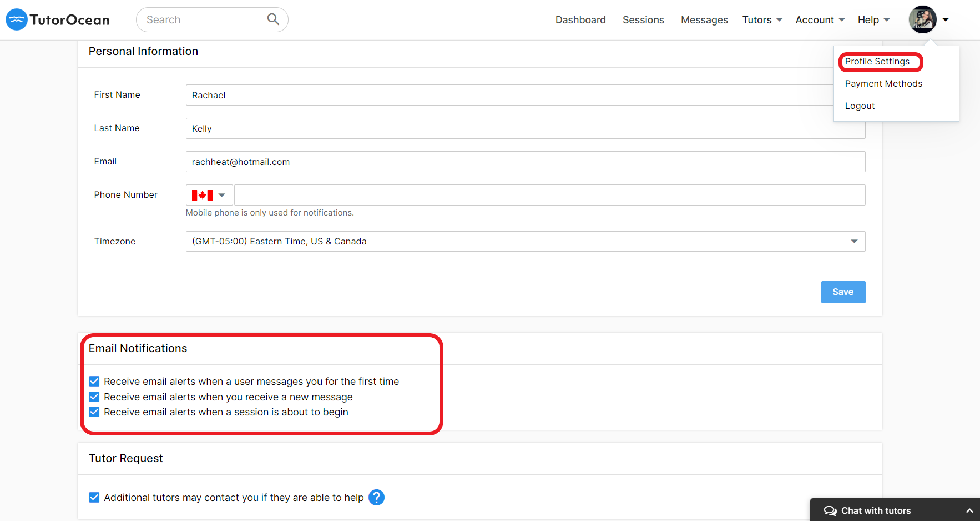980x521 pixels.
Task: Open the Timezone dropdown
Action: 526,241
